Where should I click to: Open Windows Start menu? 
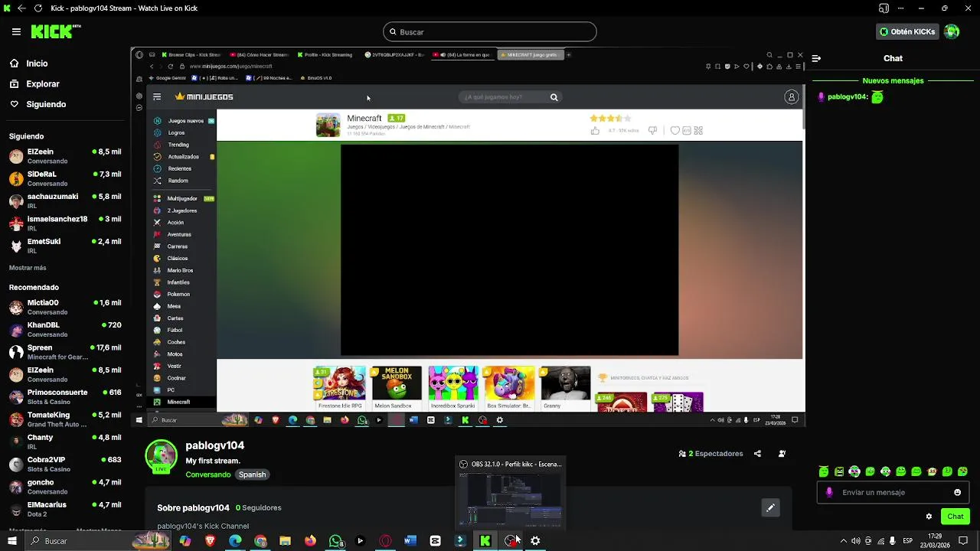click(x=11, y=541)
